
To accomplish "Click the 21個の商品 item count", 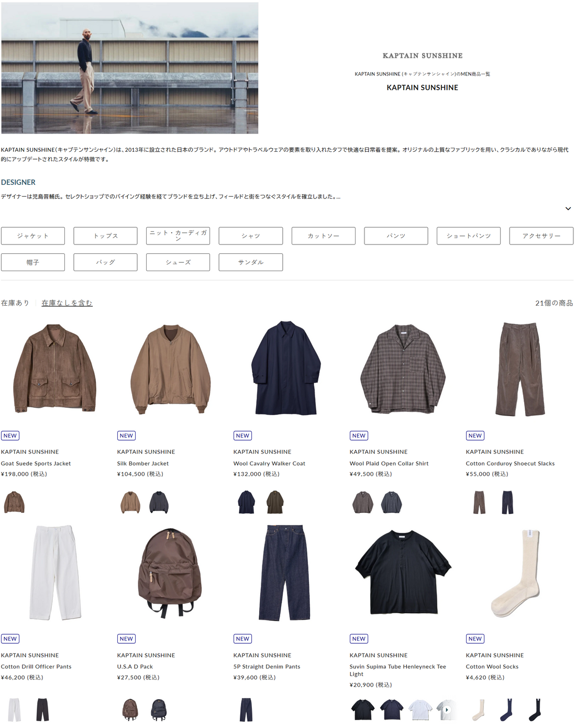I will (554, 303).
